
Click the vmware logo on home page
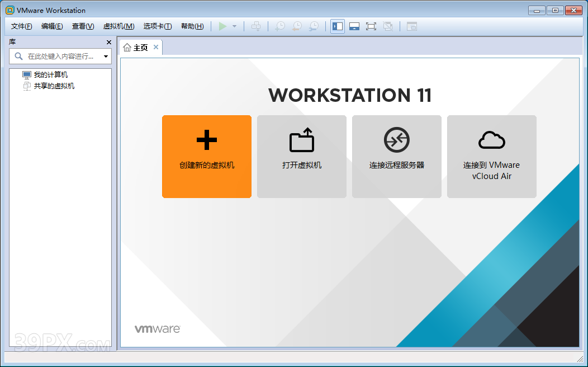pos(158,329)
